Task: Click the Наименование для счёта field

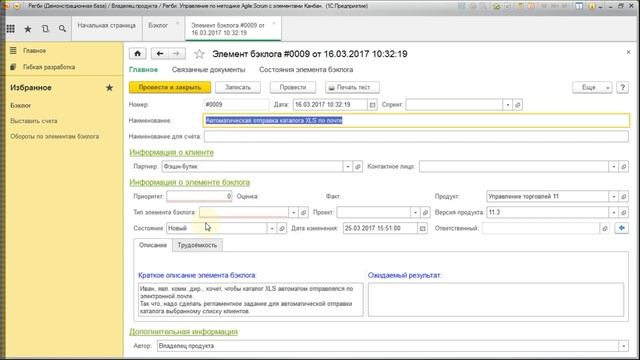Action: (416, 136)
